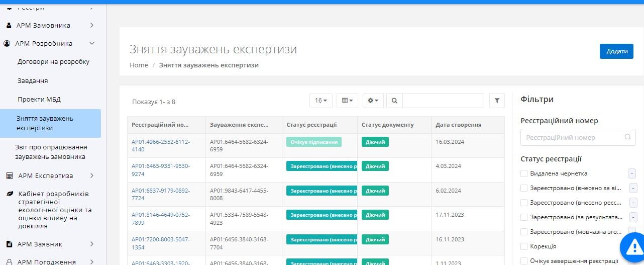The image size is (644, 265).
Task: Open the page size 16 dropdown
Action: pos(320,101)
